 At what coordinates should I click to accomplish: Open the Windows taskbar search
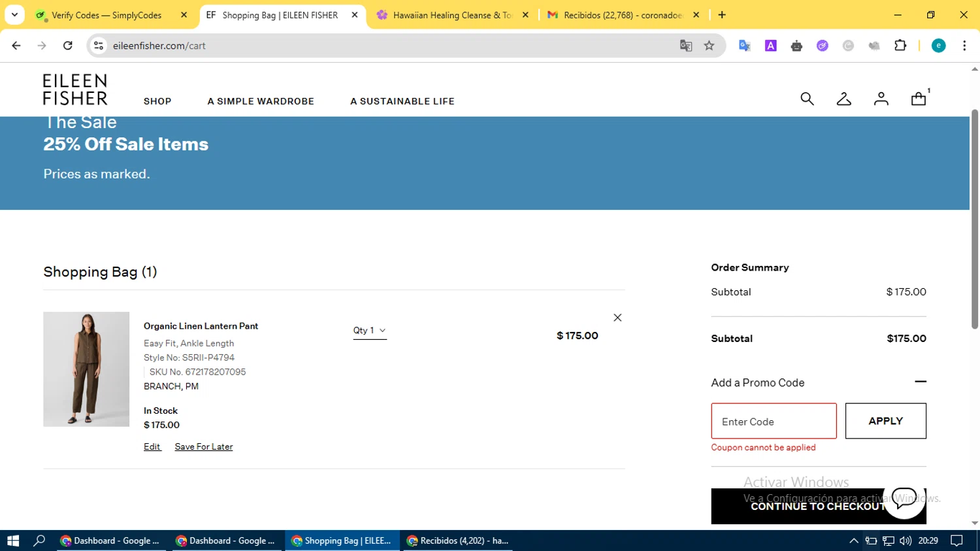[39, 541]
